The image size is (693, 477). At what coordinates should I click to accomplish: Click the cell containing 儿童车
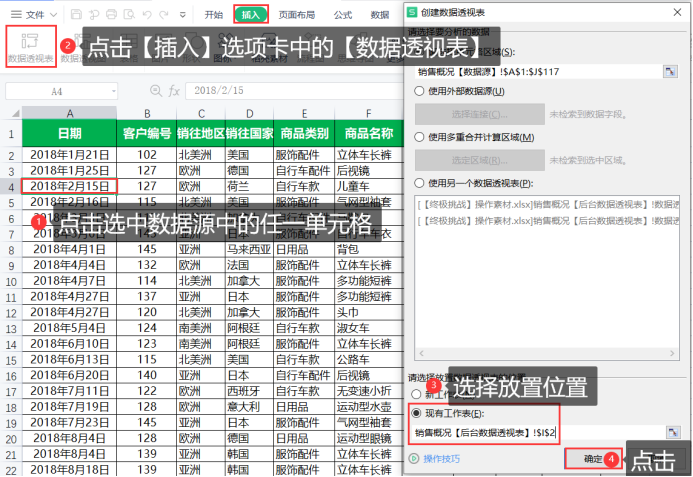pos(369,186)
